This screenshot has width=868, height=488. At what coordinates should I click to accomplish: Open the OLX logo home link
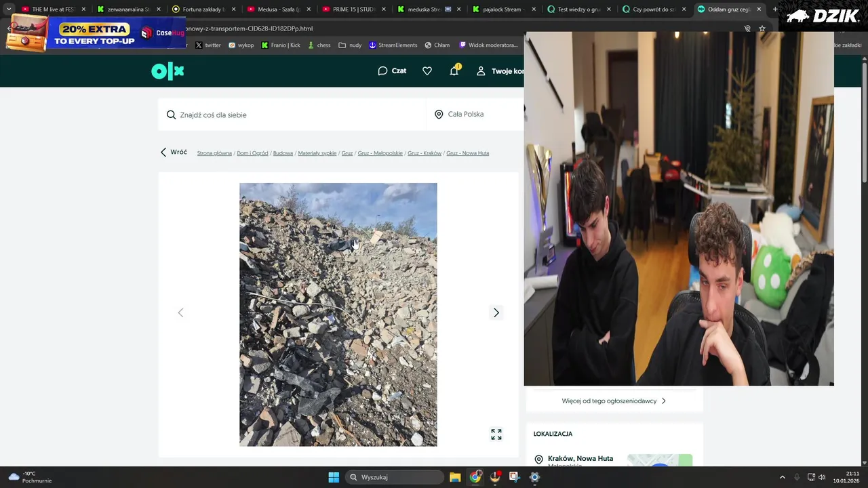point(167,71)
